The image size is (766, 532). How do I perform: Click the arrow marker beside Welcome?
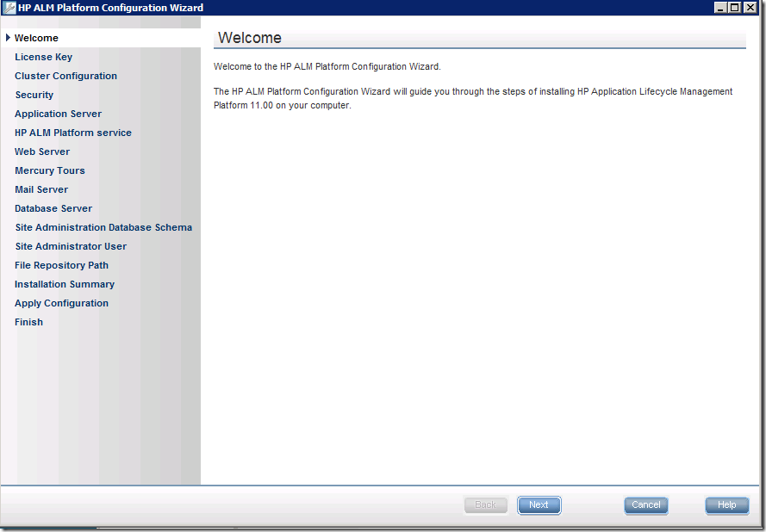8,38
